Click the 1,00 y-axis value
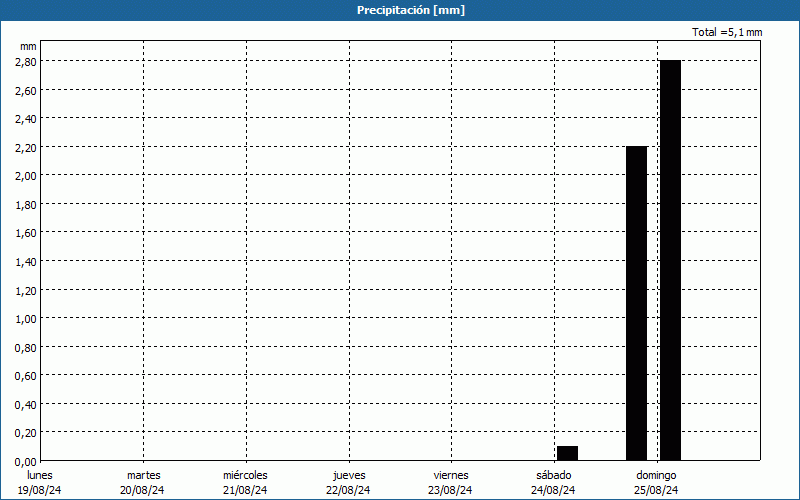 coord(26,319)
